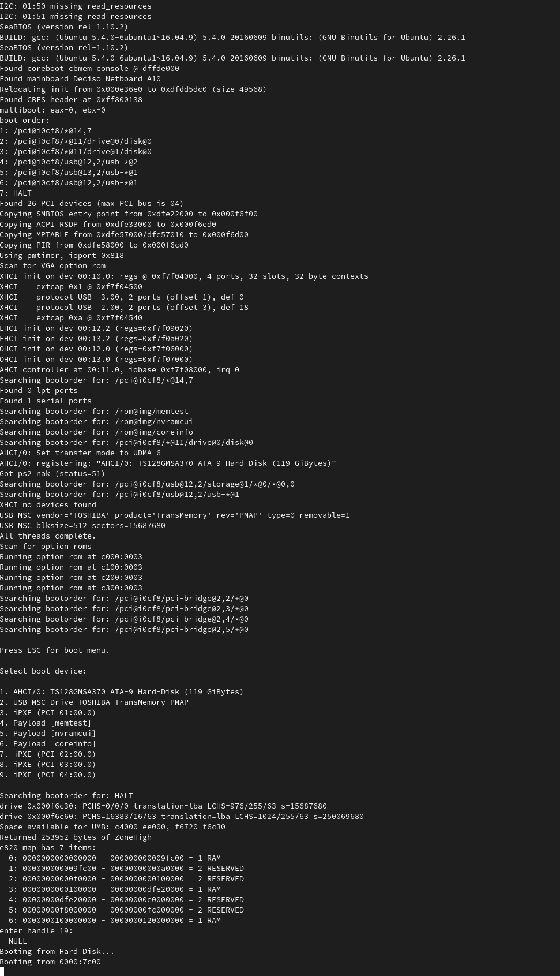Click the 'Scan for VGA option rom' line
This screenshot has height=976, width=560.
52,265
